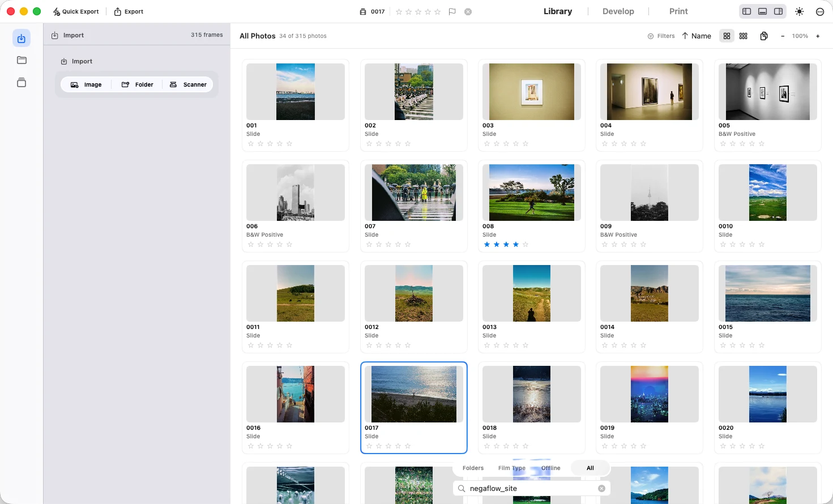Screen dimensions: 833x504
Task: Toggle the bottom panel visibility
Action: (763, 11)
